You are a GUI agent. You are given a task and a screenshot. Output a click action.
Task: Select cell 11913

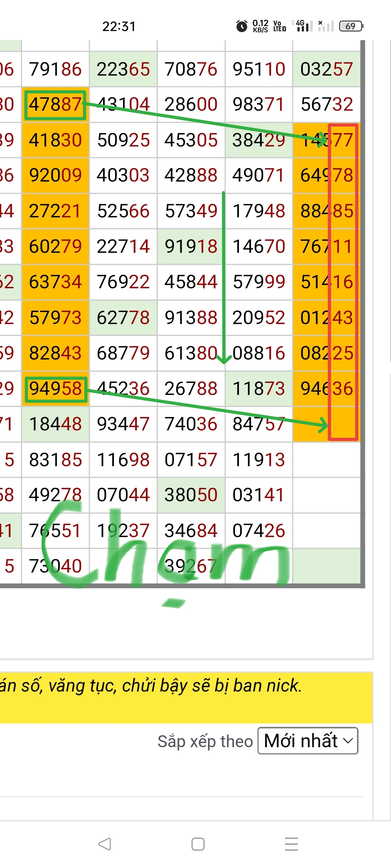click(259, 460)
